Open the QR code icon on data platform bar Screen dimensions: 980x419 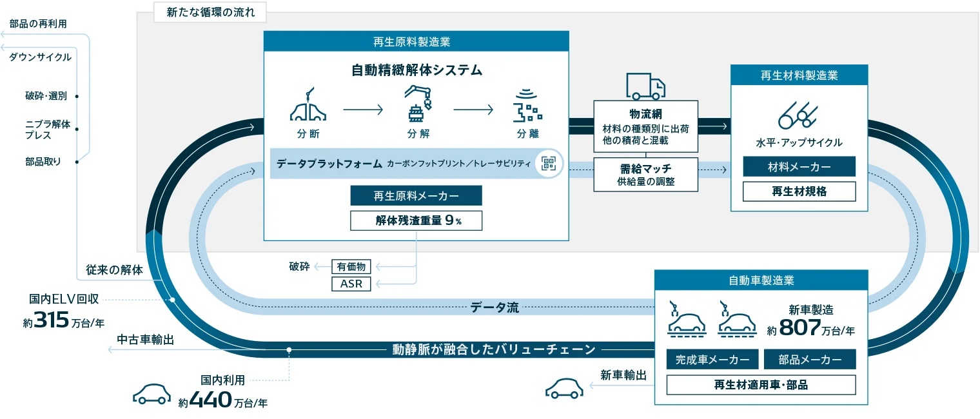pyautogui.click(x=549, y=164)
